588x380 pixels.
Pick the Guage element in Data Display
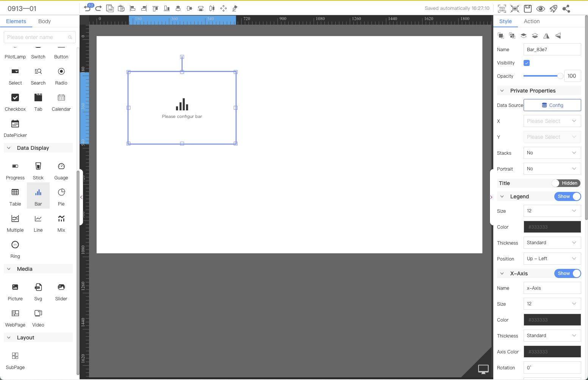pyautogui.click(x=61, y=170)
